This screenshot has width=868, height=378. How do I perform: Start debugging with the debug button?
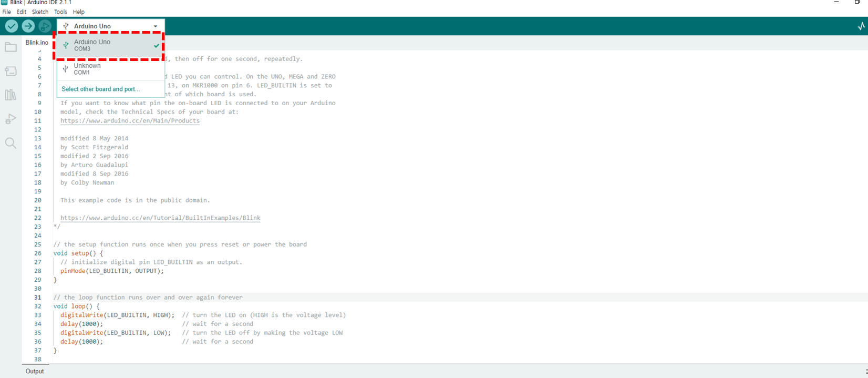click(45, 26)
